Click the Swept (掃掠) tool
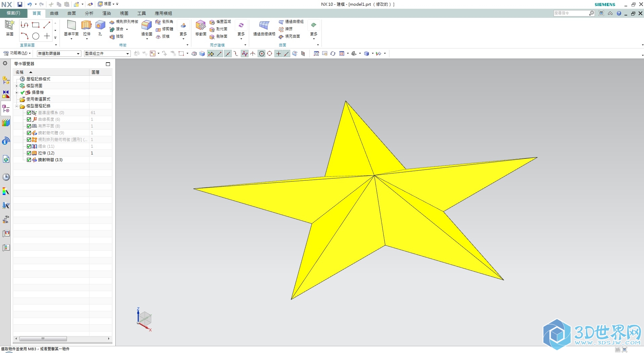The image size is (644, 353). point(286,29)
